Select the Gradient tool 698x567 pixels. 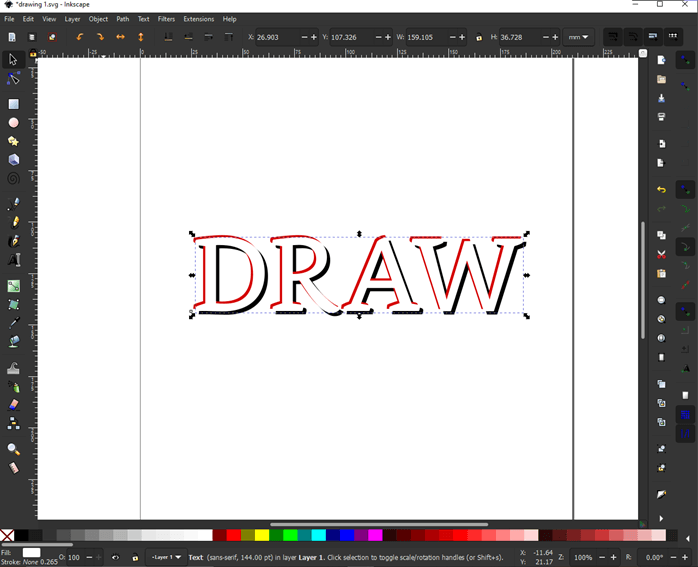pos(13,286)
